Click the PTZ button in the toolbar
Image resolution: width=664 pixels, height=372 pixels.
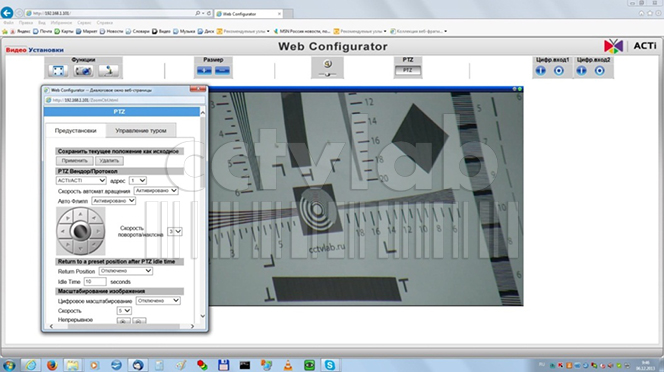click(408, 70)
